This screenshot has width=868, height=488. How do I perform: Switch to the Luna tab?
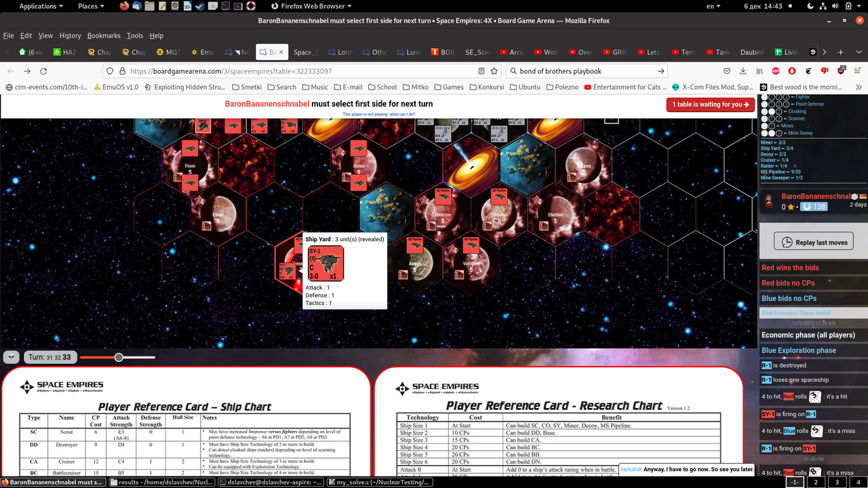407,52
